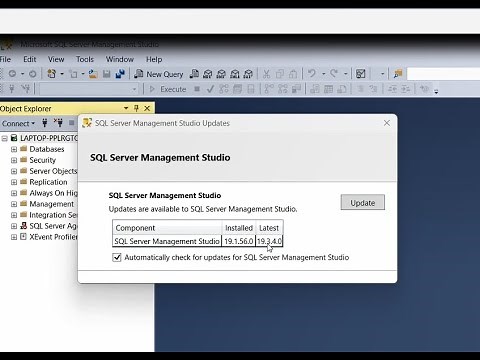The height and width of the screenshot is (360, 480).
Task: Click the Paste icon in toolbar
Action: click(293, 74)
